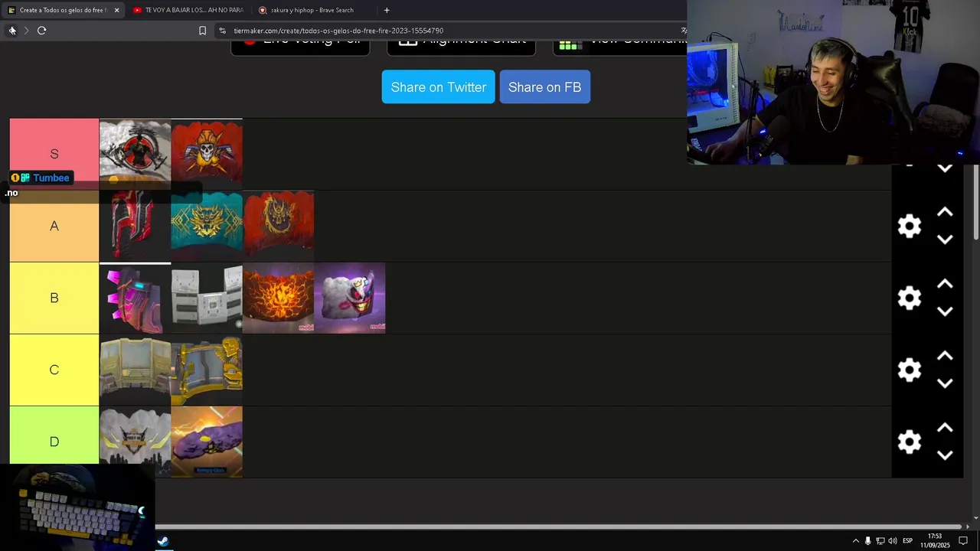The height and width of the screenshot is (551, 980).
Task: Move tier C down with arrow
Action: coord(945,383)
